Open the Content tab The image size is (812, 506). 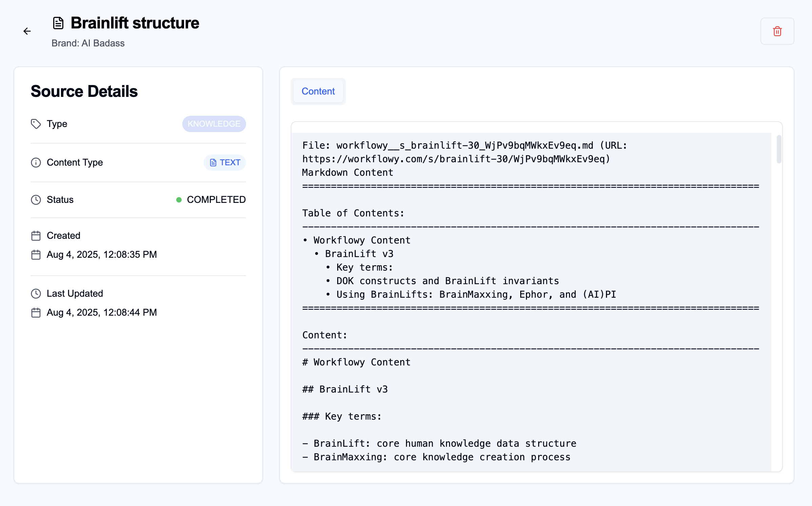pos(318,91)
